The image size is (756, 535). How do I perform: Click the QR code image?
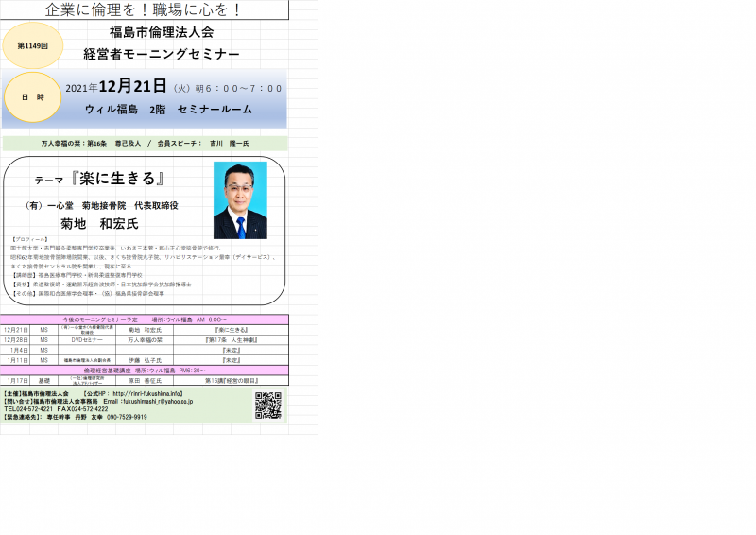click(268, 405)
